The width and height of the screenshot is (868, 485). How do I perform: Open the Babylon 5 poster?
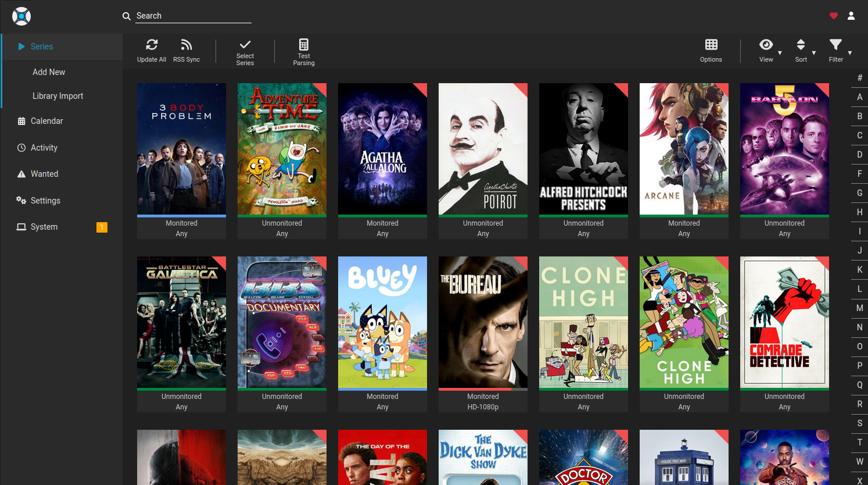pyautogui.click(x=784, y=149)
